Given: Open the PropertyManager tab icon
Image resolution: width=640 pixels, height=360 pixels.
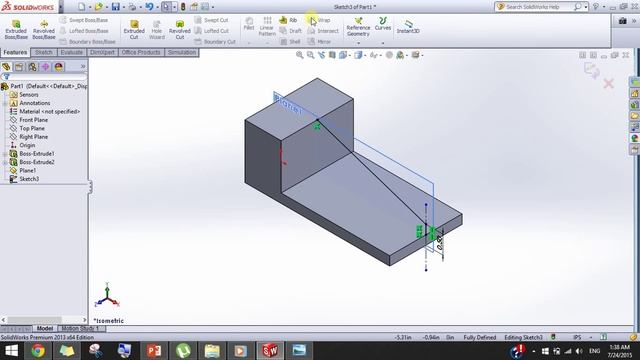Looking at the screenshot, I should (19, 67).
